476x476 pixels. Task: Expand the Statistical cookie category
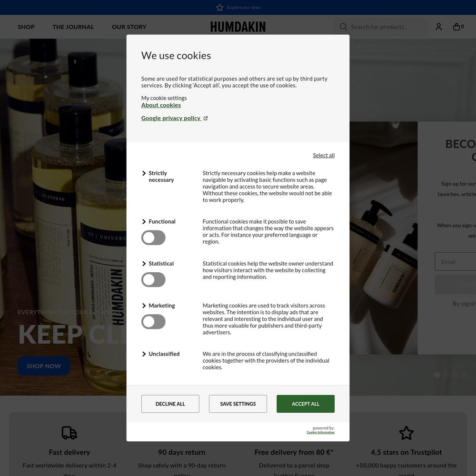pyautogui.click(x=158, y=264)
